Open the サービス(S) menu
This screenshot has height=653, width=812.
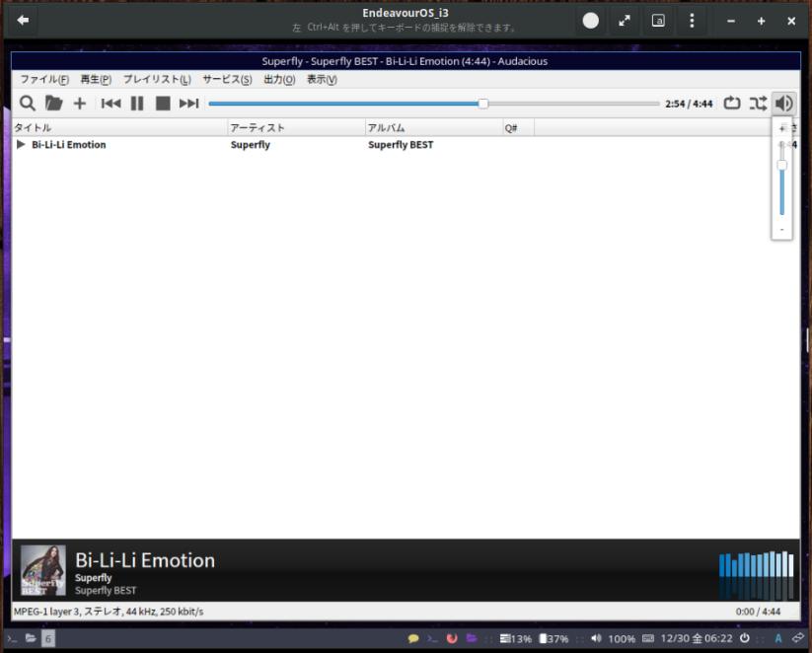click(227, 79)
